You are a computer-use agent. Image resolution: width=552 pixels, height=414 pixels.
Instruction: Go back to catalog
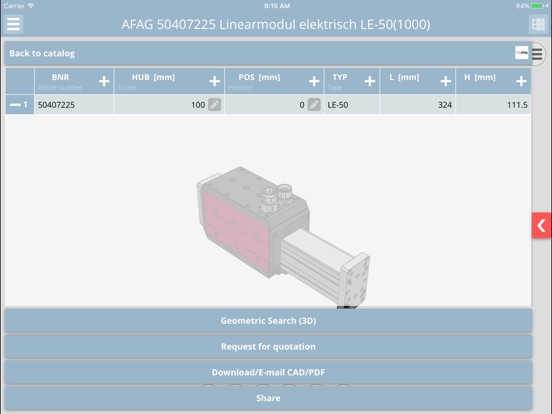click(x=42, y=54)
